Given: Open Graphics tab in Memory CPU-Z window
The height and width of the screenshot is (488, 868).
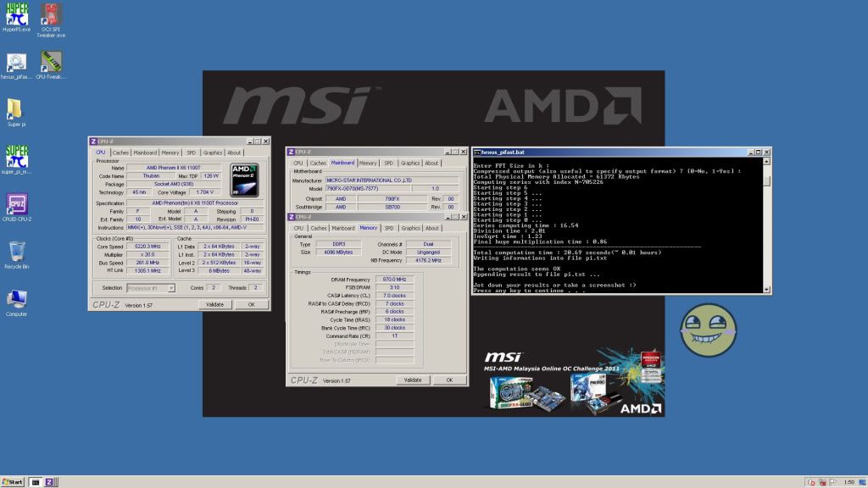Looking at the screenshot, I should [x=410, y=228].
